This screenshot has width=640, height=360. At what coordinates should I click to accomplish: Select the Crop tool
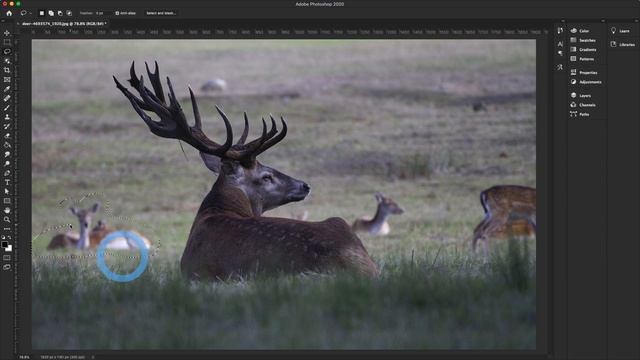[7, 70]
